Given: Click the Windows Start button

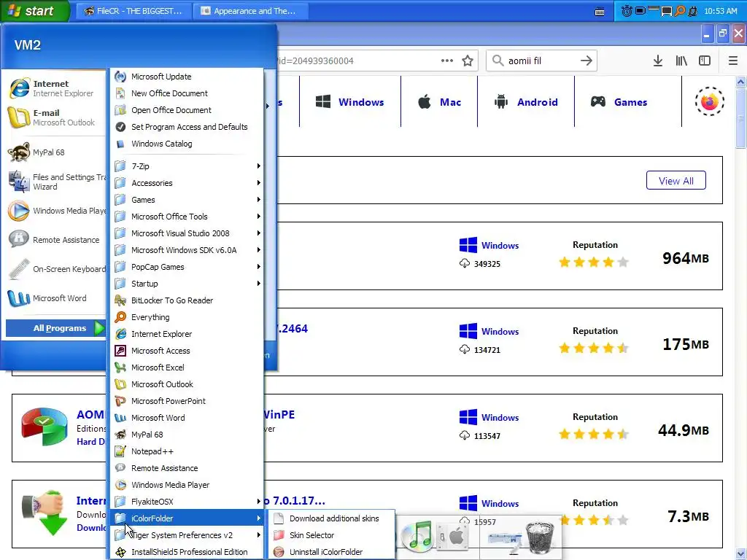Looking at the screenshot, I should click(x=35, y=10).
